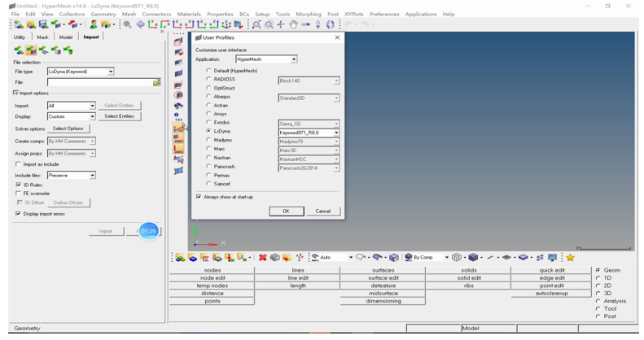This screenshot has height=340, width=644.
Task: Toggle Display import errors checkbox
Action: click(18, 214)
